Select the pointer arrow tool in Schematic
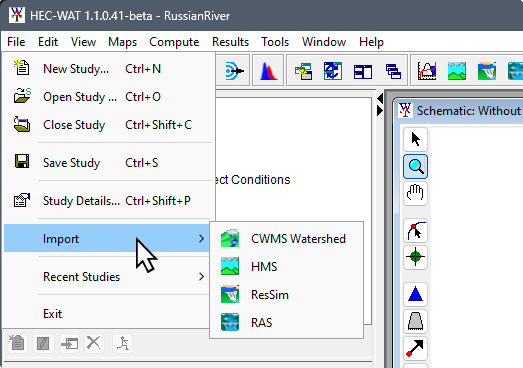Screen dimensions: 523x368 [415, 139]
